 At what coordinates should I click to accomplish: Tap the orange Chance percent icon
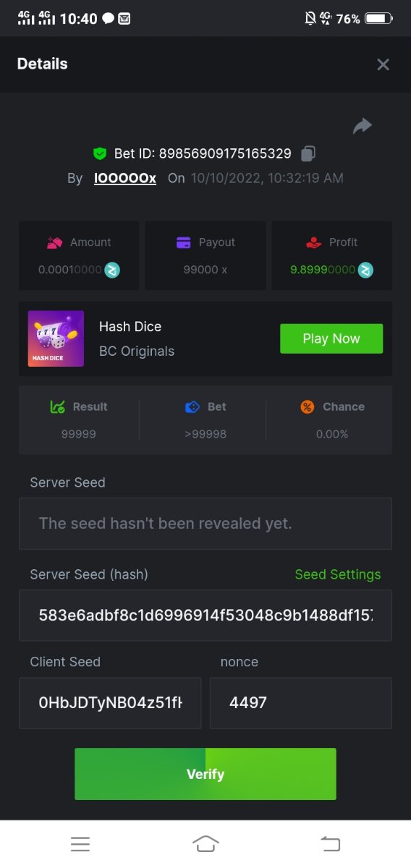(308, 407)
